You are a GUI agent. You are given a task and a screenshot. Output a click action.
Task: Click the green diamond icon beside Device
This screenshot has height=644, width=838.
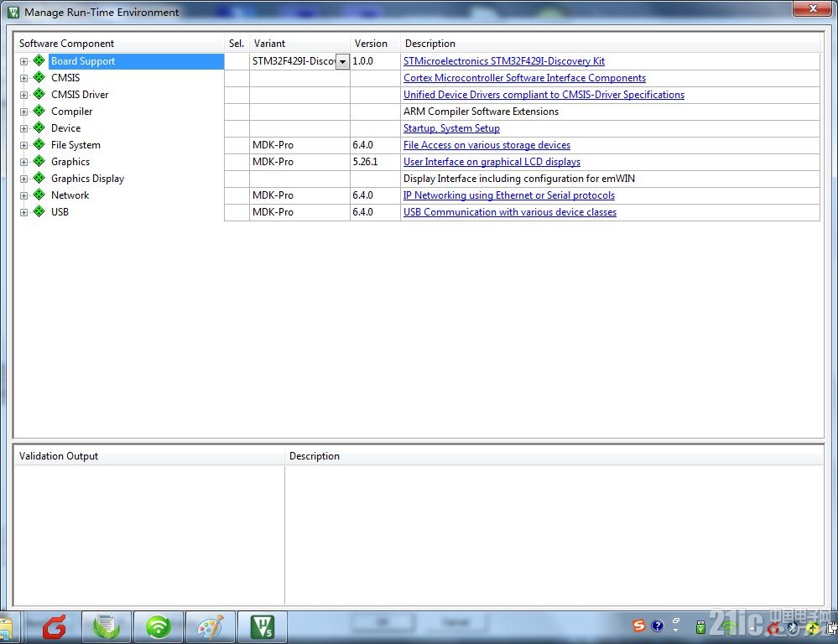(x=39, y=127)
